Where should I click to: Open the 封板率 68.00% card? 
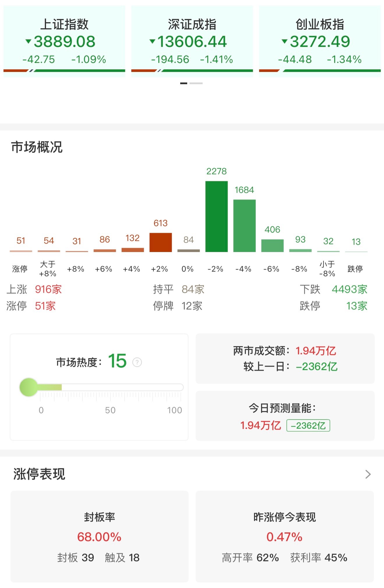click(99, 536)
